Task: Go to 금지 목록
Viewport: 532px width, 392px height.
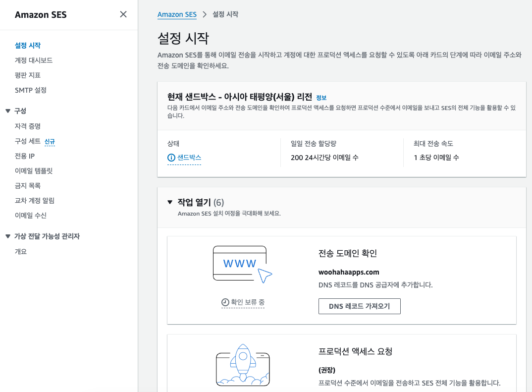Action: 27,186
